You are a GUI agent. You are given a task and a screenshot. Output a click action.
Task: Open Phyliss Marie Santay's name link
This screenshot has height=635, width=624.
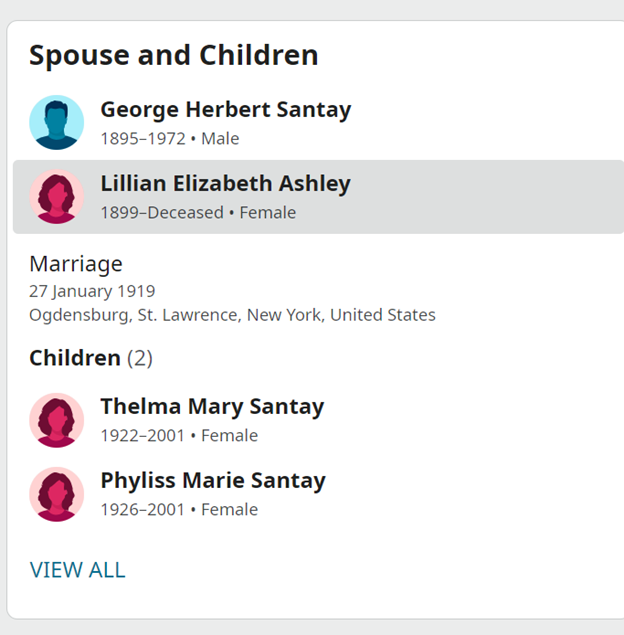click(x=213, y=480)
